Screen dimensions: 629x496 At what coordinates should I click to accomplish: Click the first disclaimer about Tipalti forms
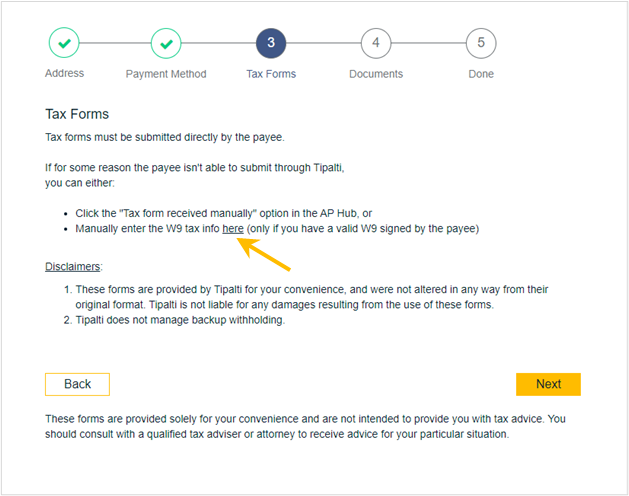312,297
